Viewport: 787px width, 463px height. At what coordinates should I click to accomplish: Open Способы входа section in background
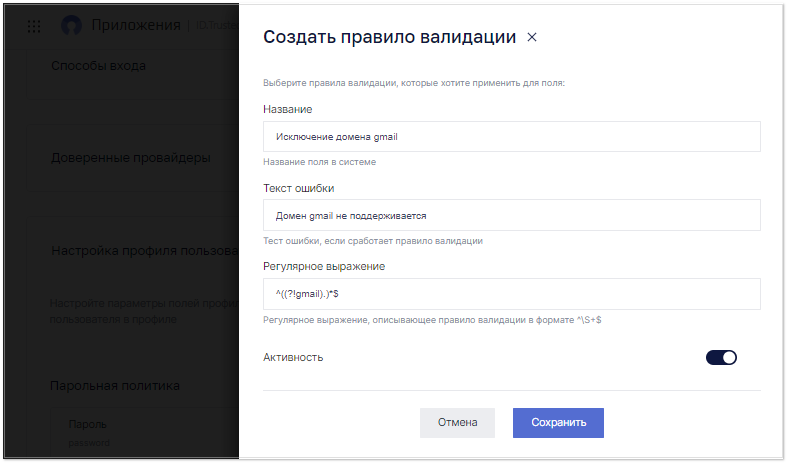[98, 66]
